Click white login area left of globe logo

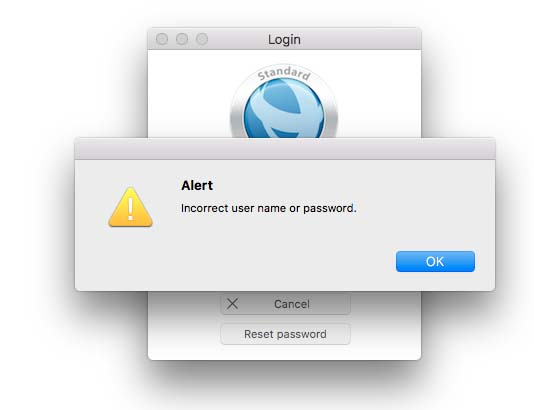(189, 94)
